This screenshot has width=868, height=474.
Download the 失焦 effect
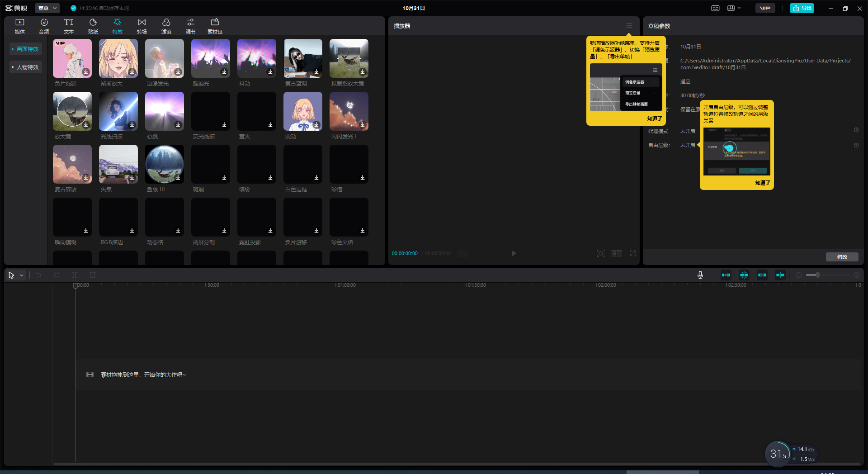132,178
